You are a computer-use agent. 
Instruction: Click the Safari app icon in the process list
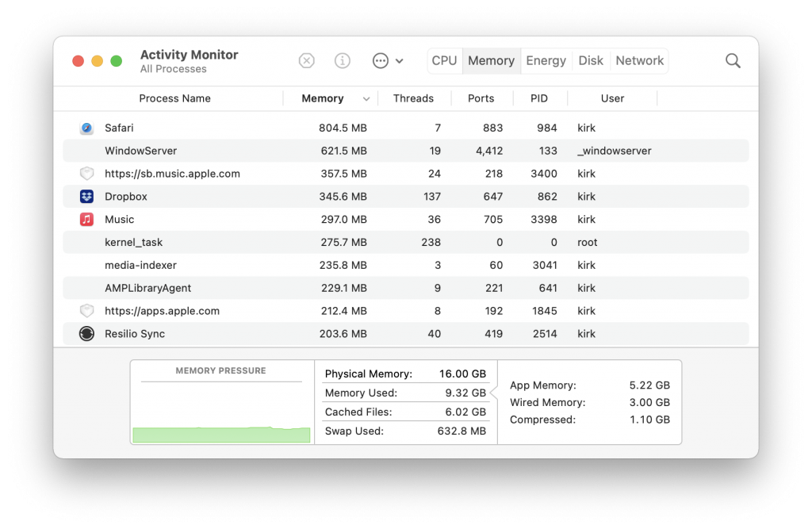tap(87, 128)
